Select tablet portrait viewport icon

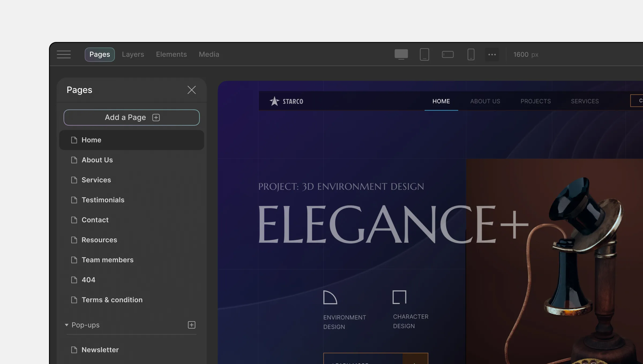[x=424, y=54]
